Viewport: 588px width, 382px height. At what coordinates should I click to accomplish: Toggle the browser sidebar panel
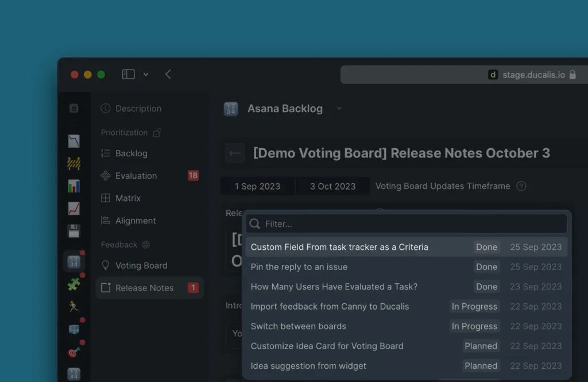[129, 74]
